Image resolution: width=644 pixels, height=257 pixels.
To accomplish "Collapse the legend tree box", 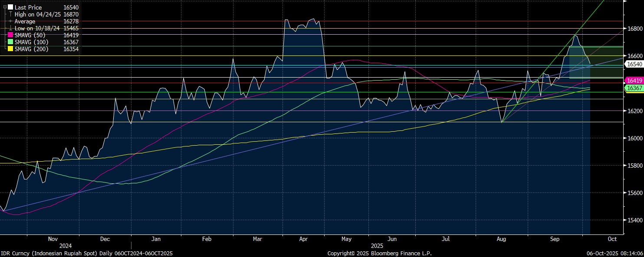I will click(5, 7).
